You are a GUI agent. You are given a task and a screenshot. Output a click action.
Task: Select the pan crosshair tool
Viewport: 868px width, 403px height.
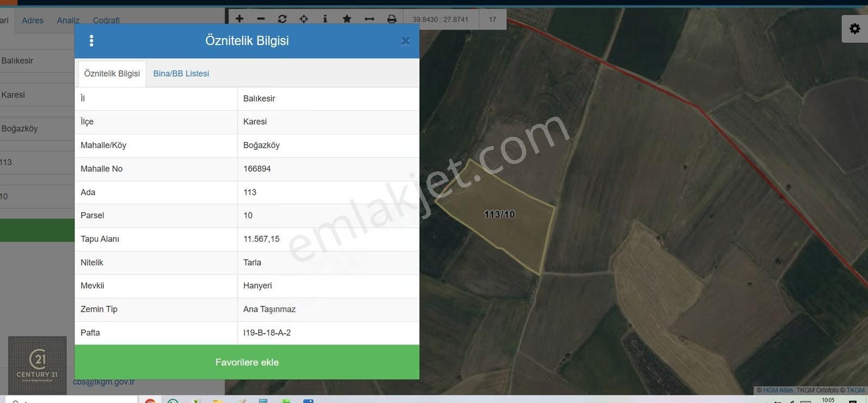(x=304, y=18)
